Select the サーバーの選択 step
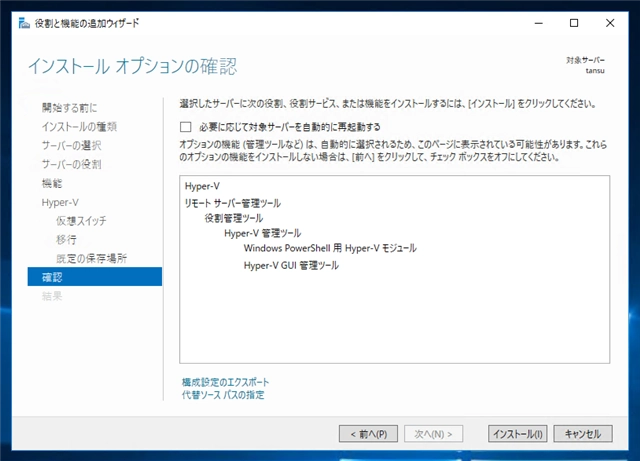 pyautogui.click(x=71, y=145)
